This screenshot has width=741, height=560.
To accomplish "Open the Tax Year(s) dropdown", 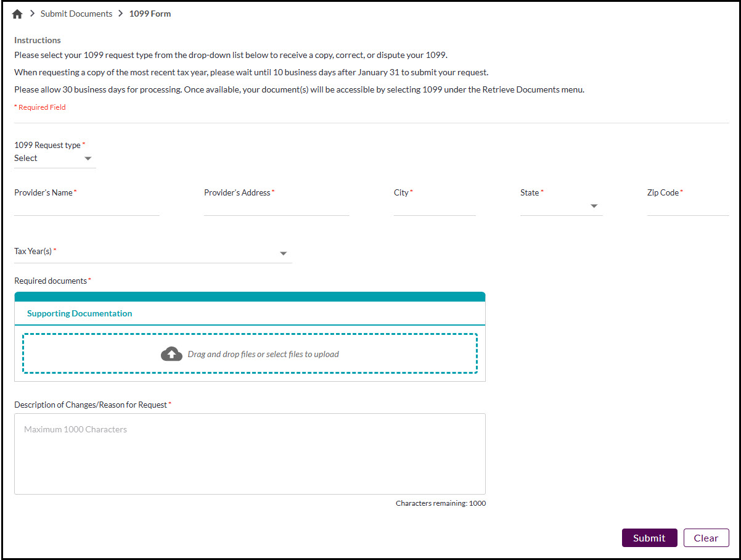I will [283, 253].
